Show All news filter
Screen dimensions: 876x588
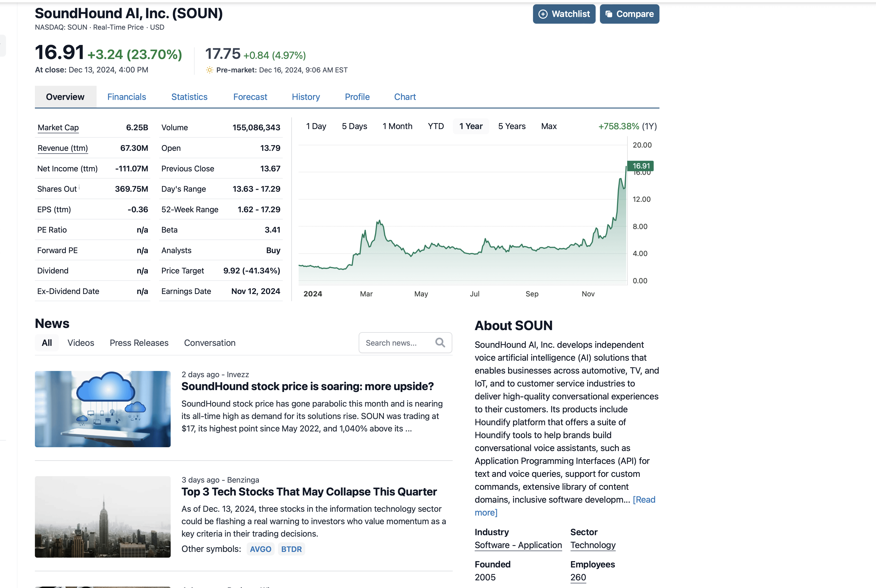pyautogui.click(x=47, y=343)
